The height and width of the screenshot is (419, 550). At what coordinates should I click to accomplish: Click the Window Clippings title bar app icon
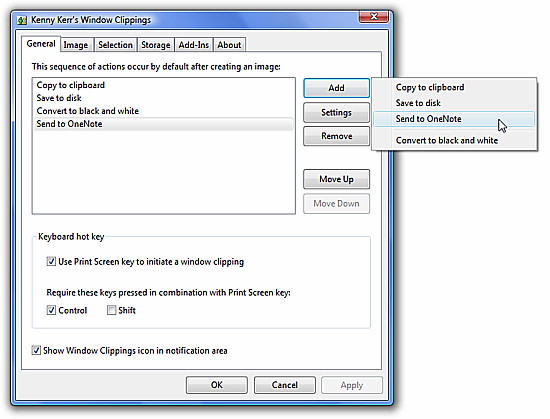pyautogui.click(x=22, y=20)
